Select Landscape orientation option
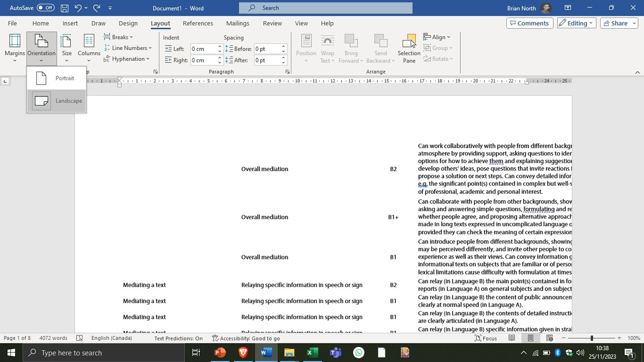 coord(57,101)
